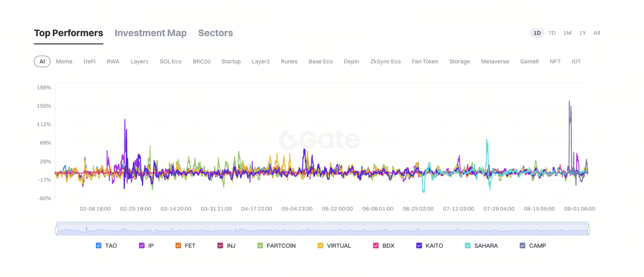The height and width of the screenshot is (277, 644).
Task: Set time range to 7D
Action: tap(552, 33)
